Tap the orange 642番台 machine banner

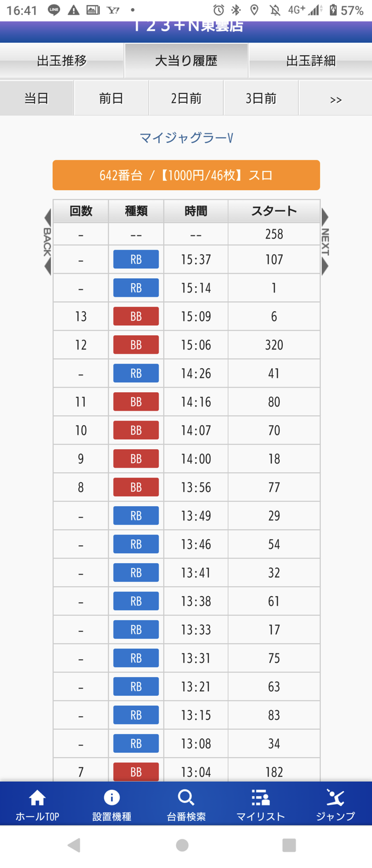point(186,175)
